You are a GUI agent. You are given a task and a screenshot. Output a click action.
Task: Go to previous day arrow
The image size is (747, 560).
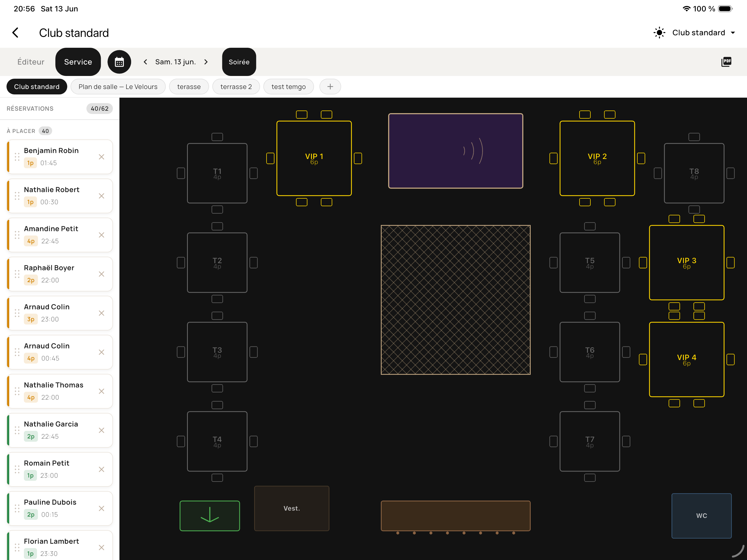[145, 62]
